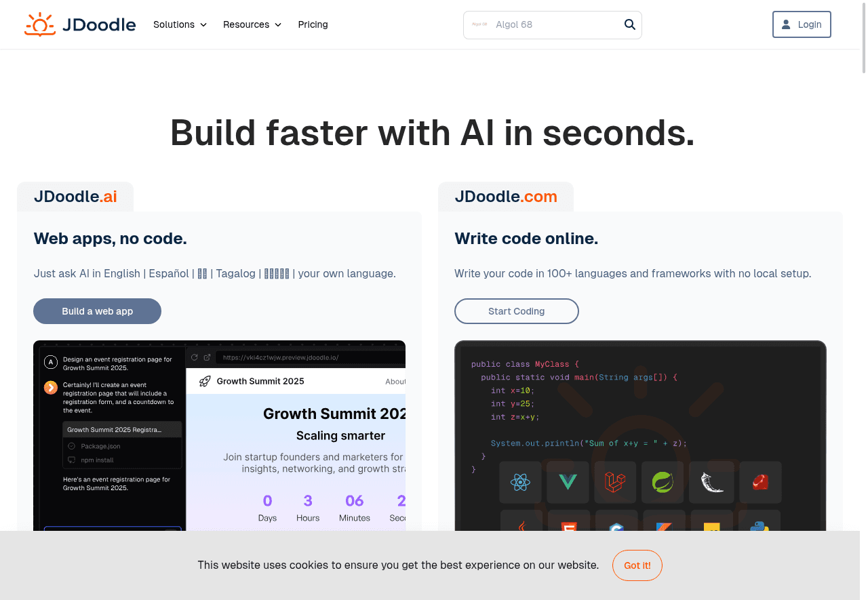Select the JDoodle.com tab
Image resolution: width=868 pixels, height=600 pixels.
point(506,197)
